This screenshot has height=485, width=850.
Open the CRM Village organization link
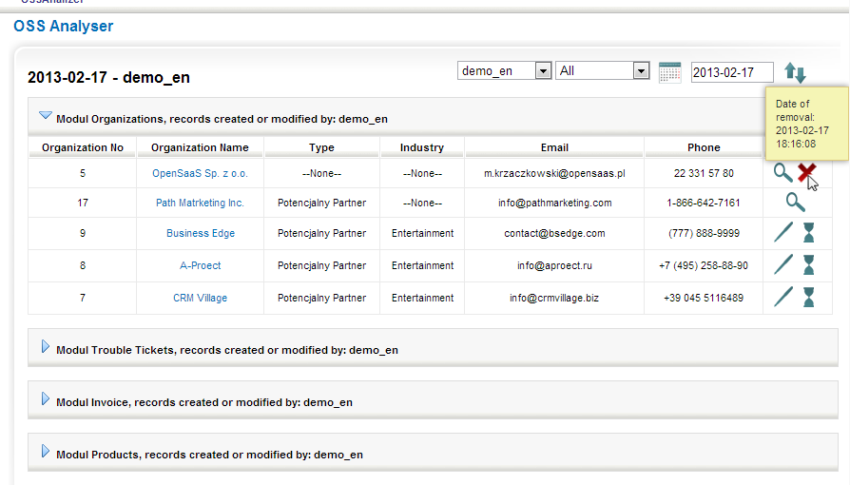[199, 298]
